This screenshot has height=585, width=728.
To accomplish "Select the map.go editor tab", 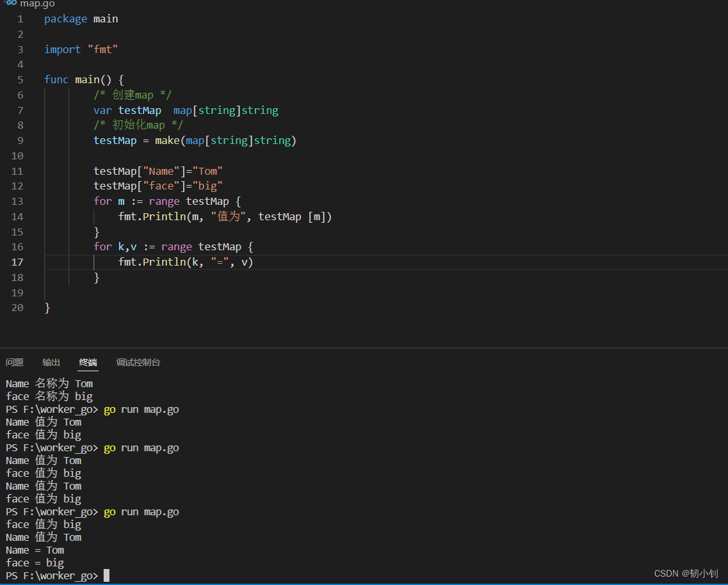I will 37,4.
